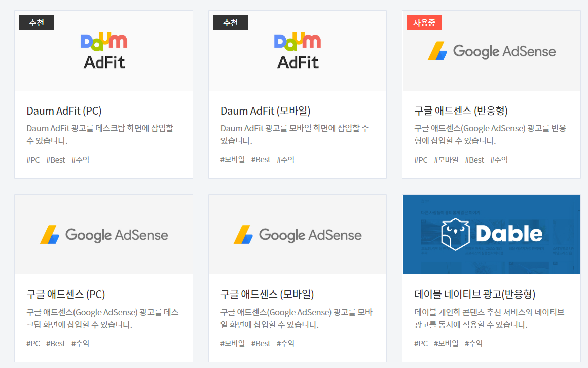
Task: Click #PC tag on Daum AdFit (PC) card
Action: (x=33, y=160)
